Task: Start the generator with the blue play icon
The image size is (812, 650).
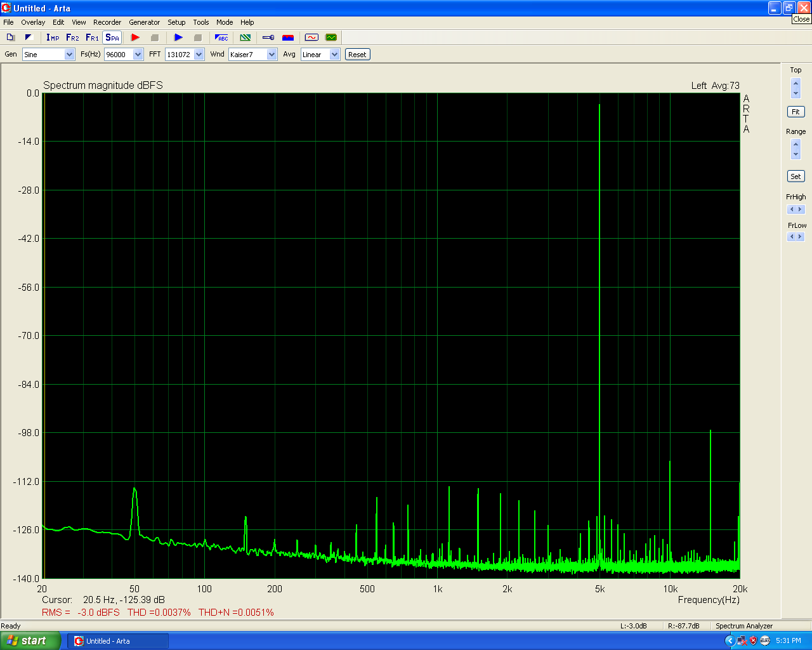Action: pyautogui.click(x=178, y=37)
